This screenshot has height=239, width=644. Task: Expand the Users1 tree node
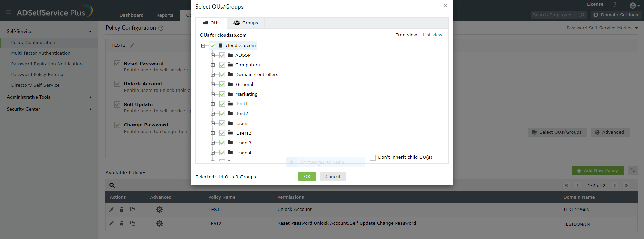click(x=213, y=123)
